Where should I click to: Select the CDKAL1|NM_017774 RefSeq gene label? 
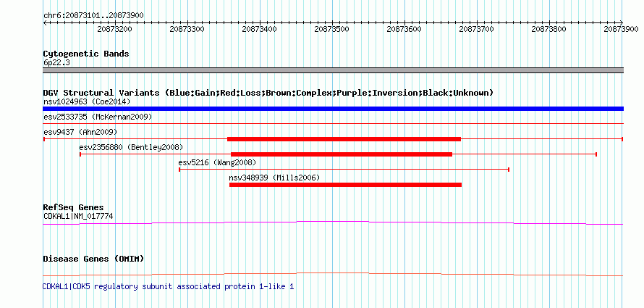click(78, 216)
